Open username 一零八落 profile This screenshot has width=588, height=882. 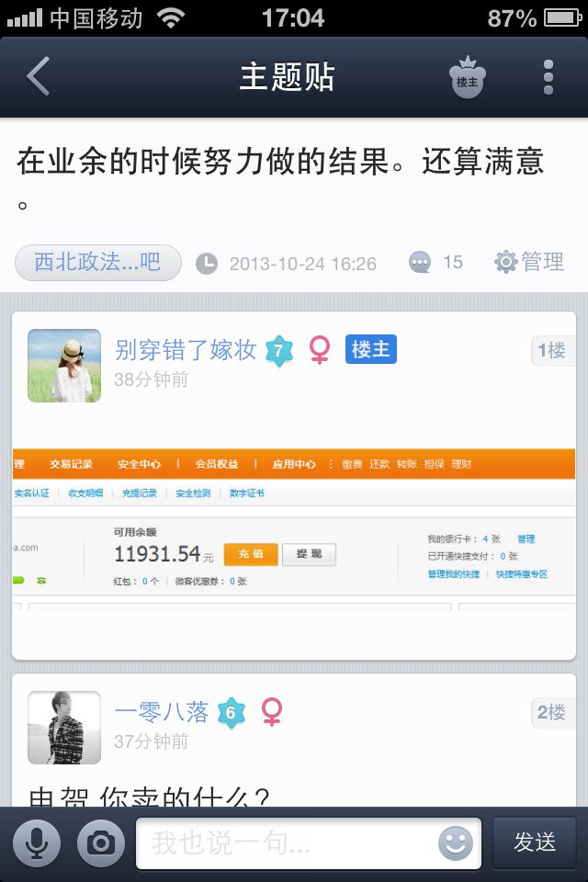click(162, 712)
